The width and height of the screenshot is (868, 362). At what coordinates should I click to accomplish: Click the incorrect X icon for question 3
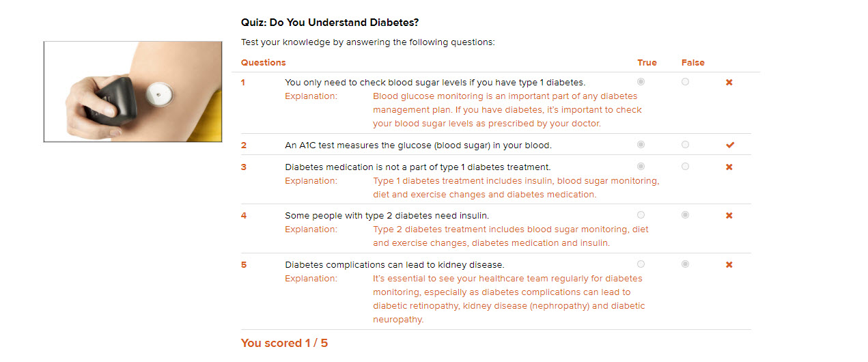tap(729, 167)
